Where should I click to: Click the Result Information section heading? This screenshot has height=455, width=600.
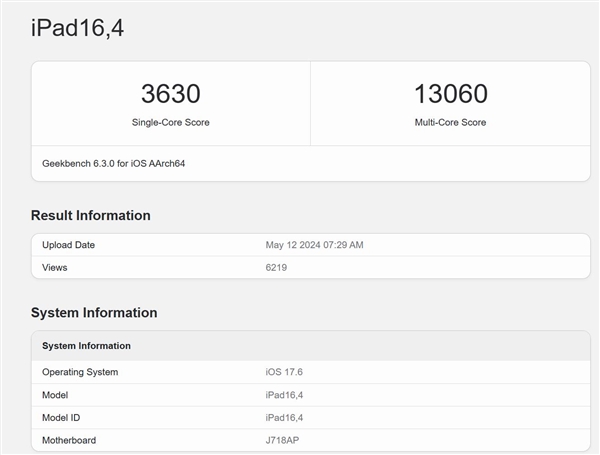click(91, 215)
